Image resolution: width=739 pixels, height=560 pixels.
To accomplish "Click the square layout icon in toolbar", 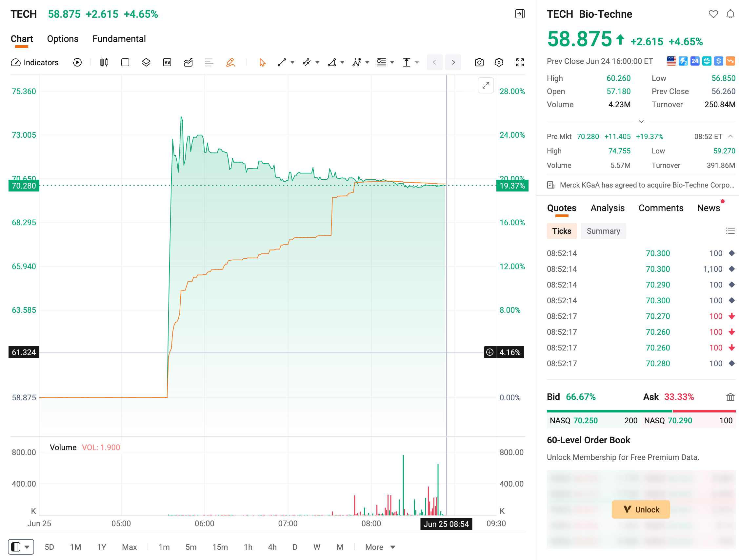I will point(125,63).
